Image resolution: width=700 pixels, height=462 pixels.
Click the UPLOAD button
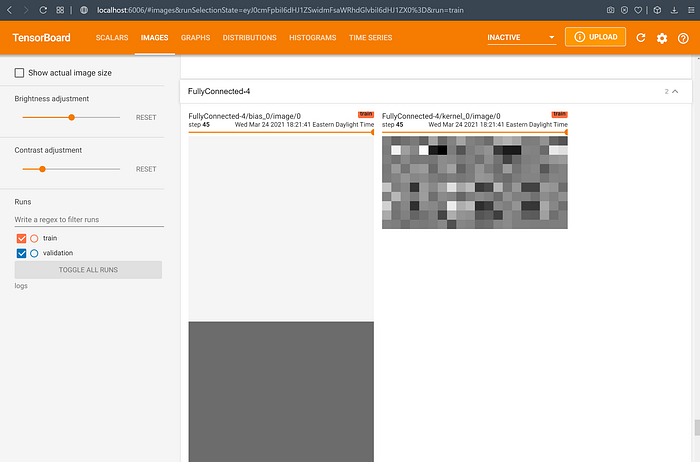[595, 37]
